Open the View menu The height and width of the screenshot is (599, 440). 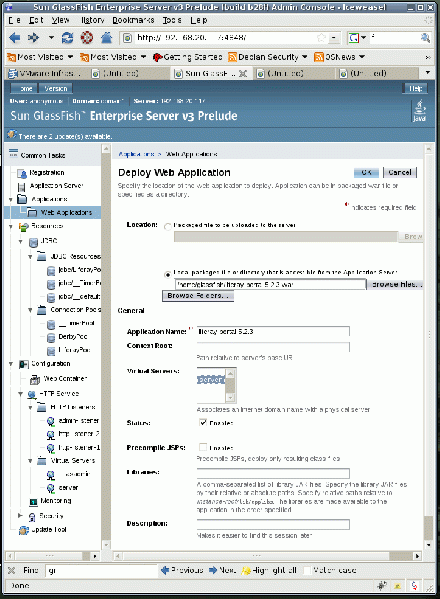pyautogui.click(x=60, y=20)
